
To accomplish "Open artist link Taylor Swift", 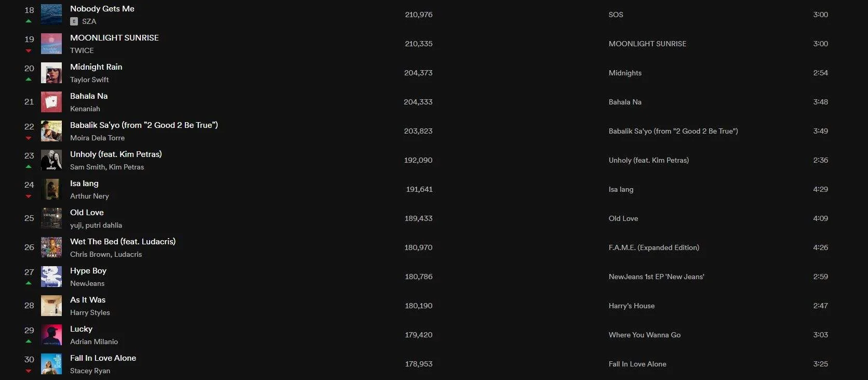I will 89,80.
